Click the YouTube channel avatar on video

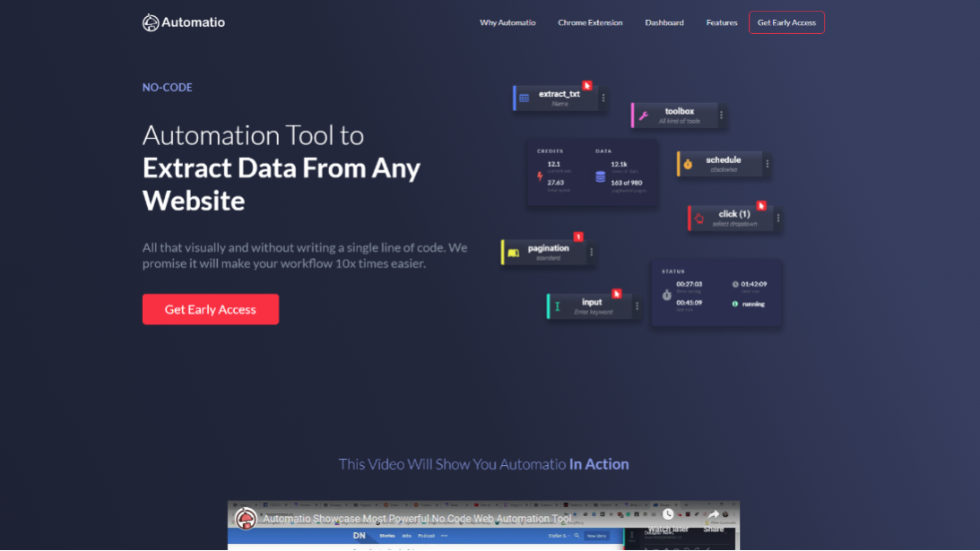click(246, 519)
